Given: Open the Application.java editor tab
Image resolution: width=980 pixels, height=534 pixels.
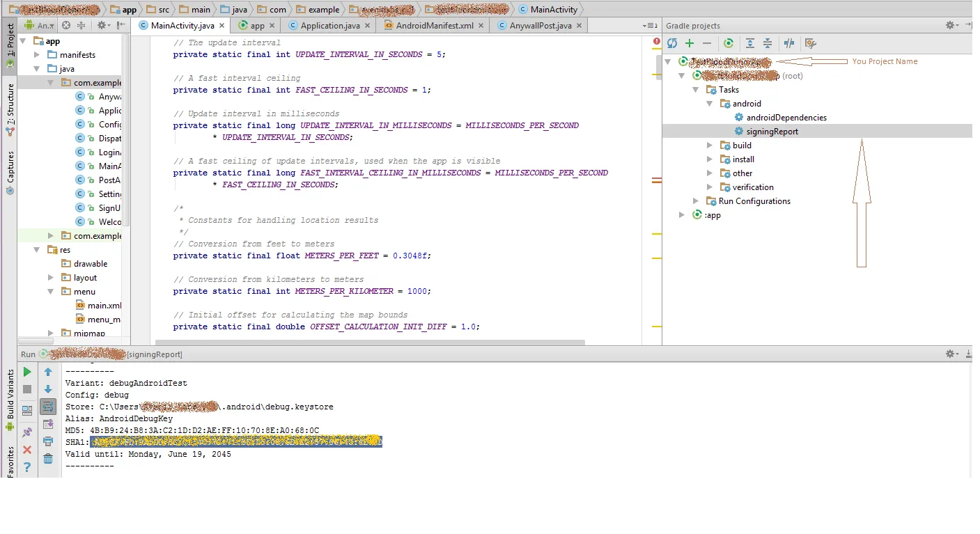Looking at the screenshot, I should [x=330, y=26].
